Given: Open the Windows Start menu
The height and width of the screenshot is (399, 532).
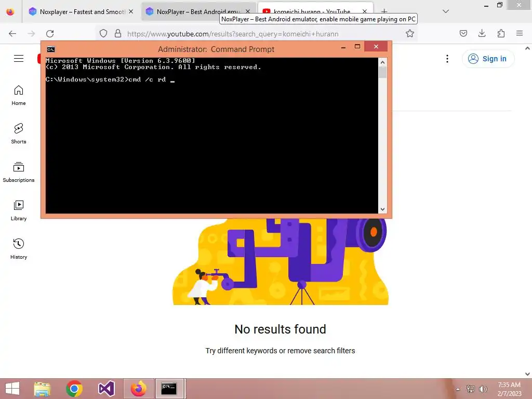Looking at the screenshot, I should [12, 389].
